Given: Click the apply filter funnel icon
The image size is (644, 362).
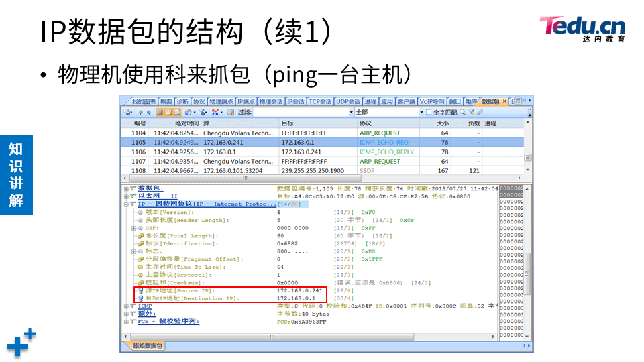Looking at the screenshot, I should (472, 112).
